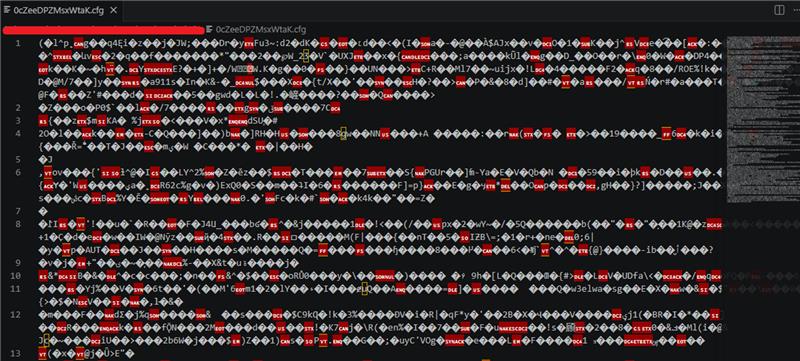
Task: Click the minimap code overview
Action: point(762,120)
